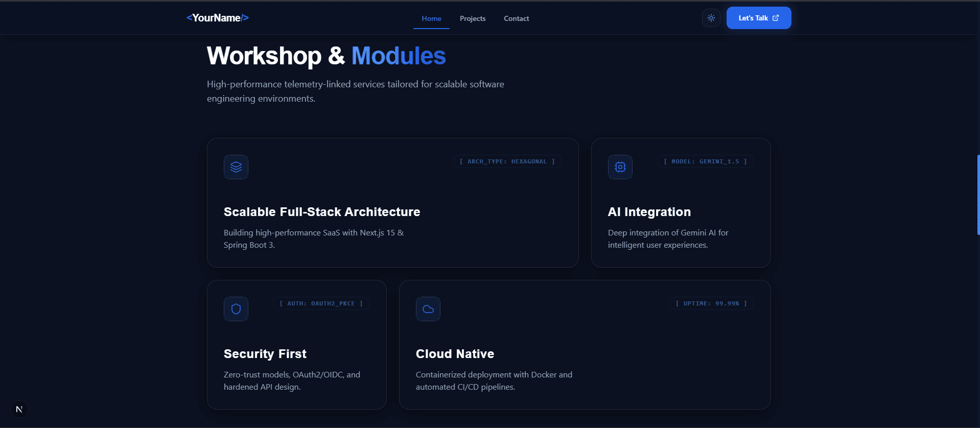Click the cloud icon on Cloud Native
Viewport: 980px width, 428px height.
point(428,309)
